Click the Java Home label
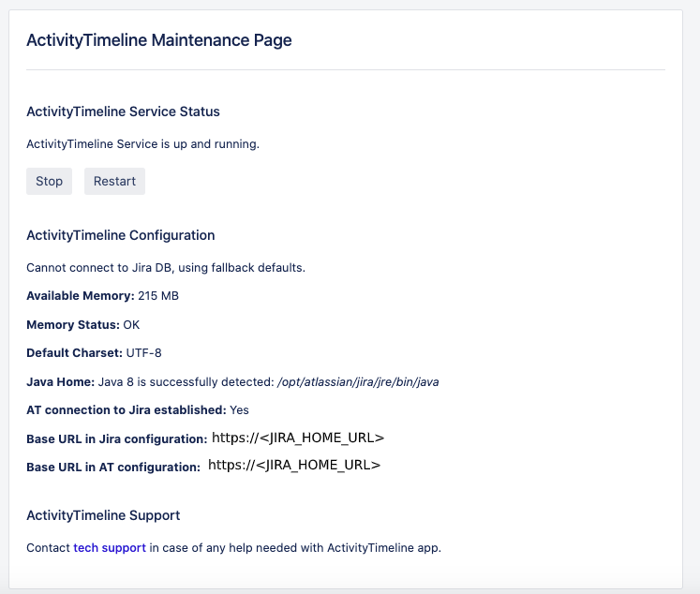The height and width of the screenshot is (594, 700). click(60, 382)
